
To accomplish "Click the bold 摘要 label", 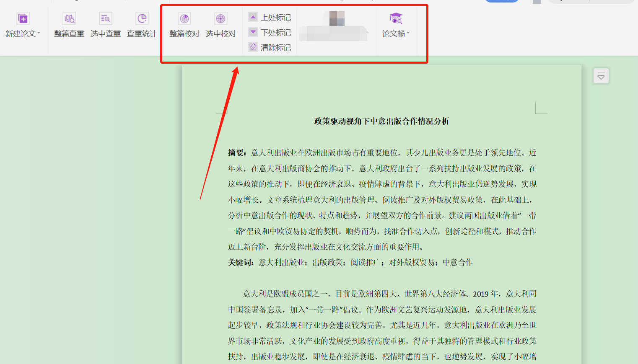I will coord(237,153).
